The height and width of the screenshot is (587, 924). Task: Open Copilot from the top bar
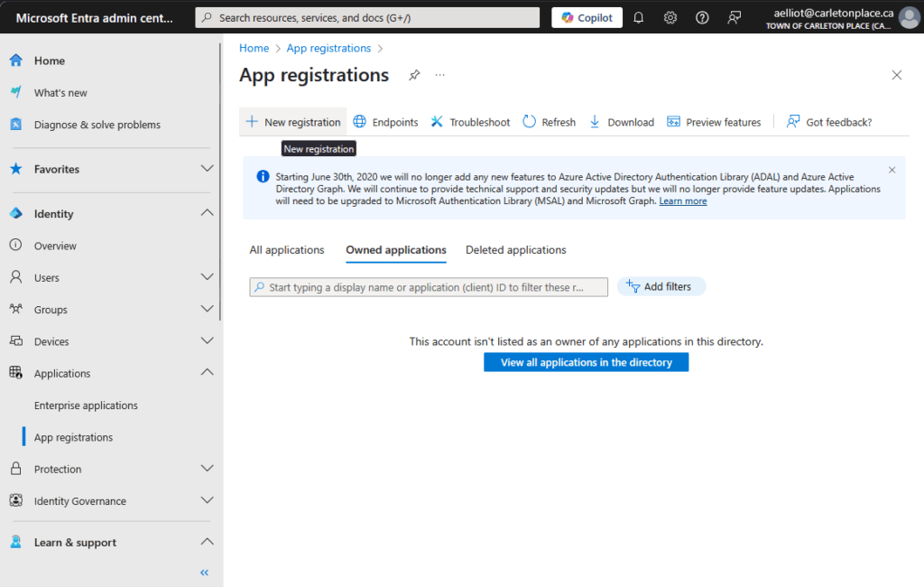pos(587,16)
